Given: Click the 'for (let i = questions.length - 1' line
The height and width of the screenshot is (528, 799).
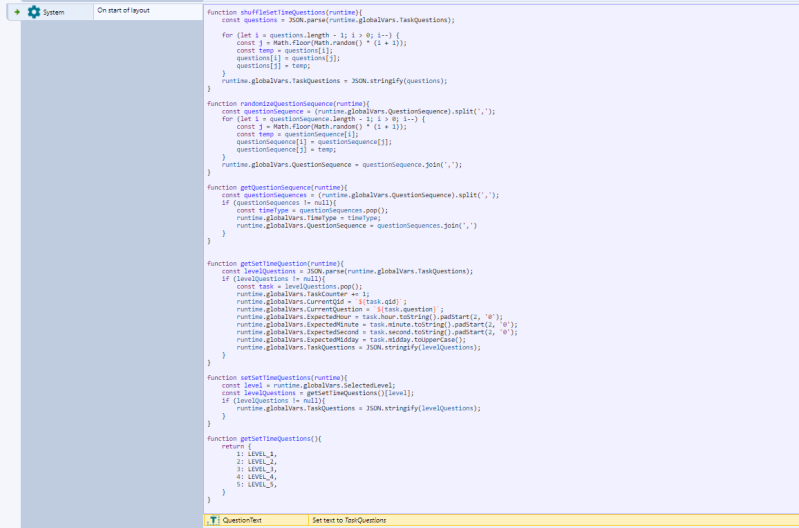Looking at the screenshot, I should [x=310, y=35].
